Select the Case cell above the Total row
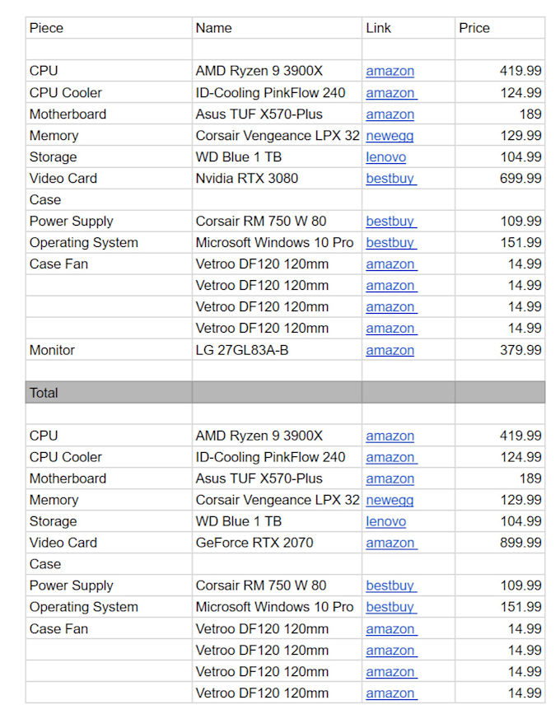This screenshot has height=728, width=560. [109, 199]
